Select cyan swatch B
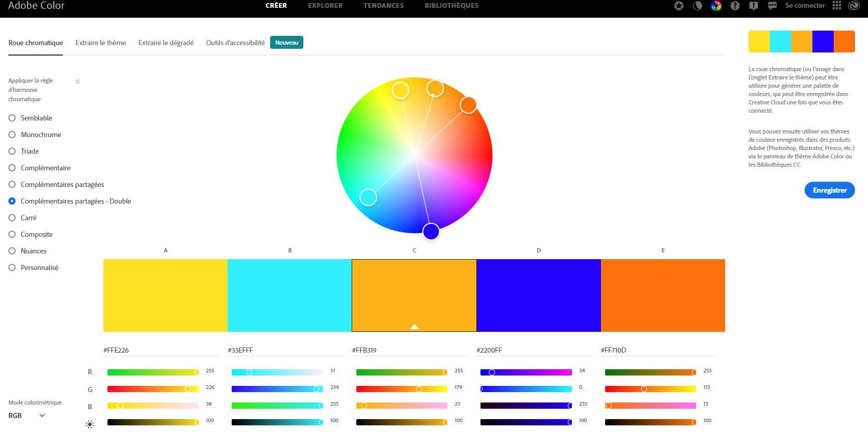Viewport: 868px width, 443px height. click(x=289, y=295)
